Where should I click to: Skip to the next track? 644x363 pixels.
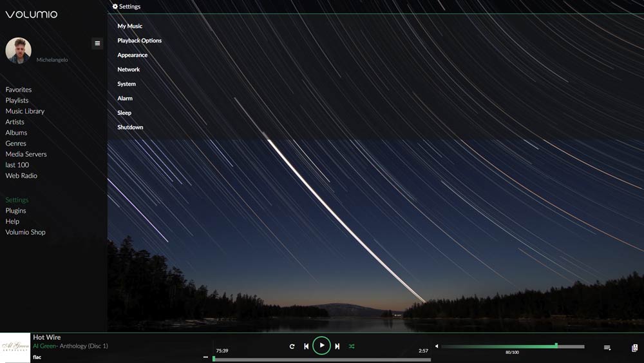click(337, 346)
